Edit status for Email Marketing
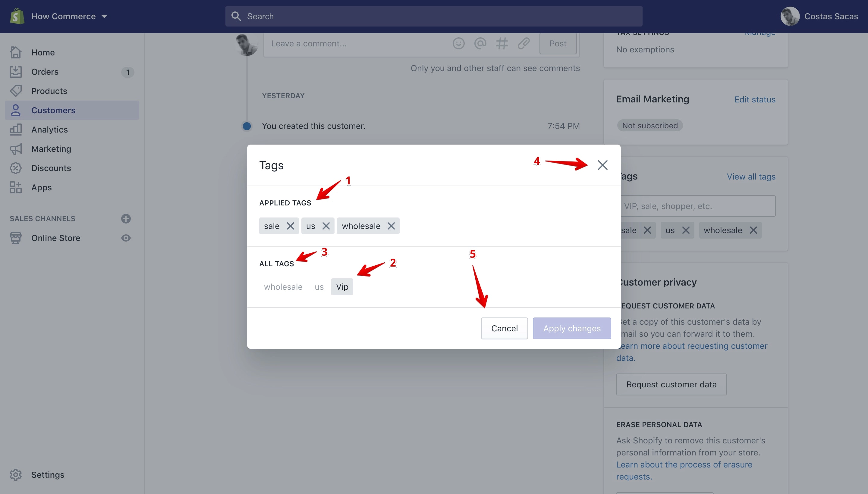The image size is (868, 494). 755,100
